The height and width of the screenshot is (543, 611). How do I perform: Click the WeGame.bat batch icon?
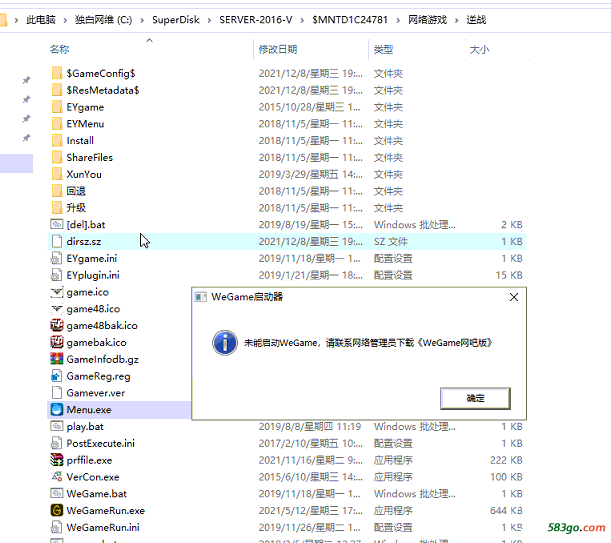coord(57,493)
